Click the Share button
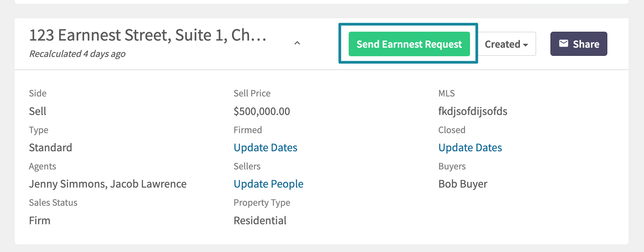Viewport: 644px width, 252px height. [579, 44]
